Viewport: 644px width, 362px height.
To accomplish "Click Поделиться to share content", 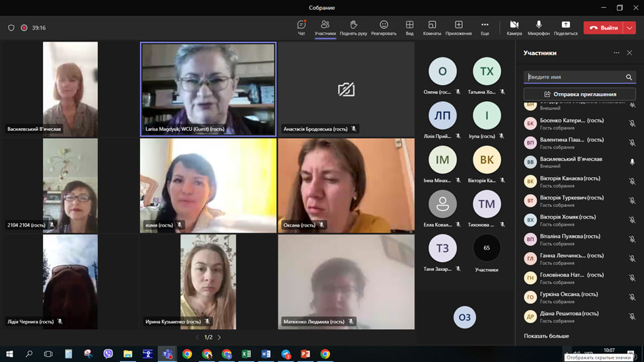I will point(565,28).
